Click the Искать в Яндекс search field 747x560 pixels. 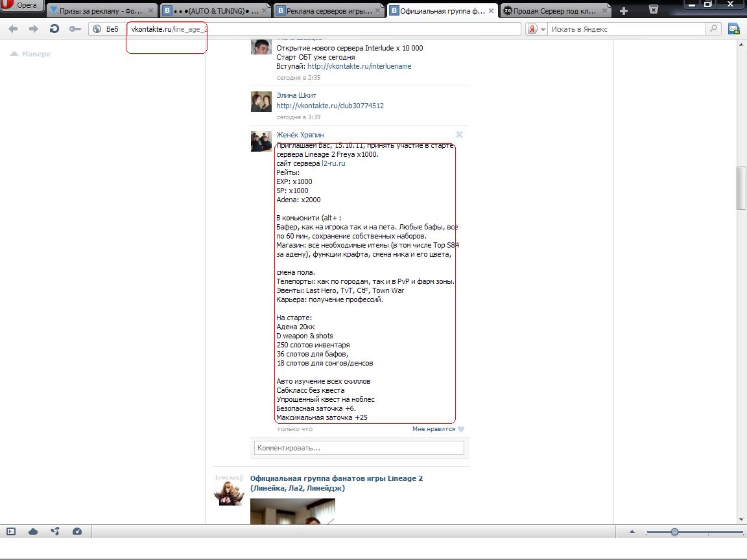pos(626,29)
